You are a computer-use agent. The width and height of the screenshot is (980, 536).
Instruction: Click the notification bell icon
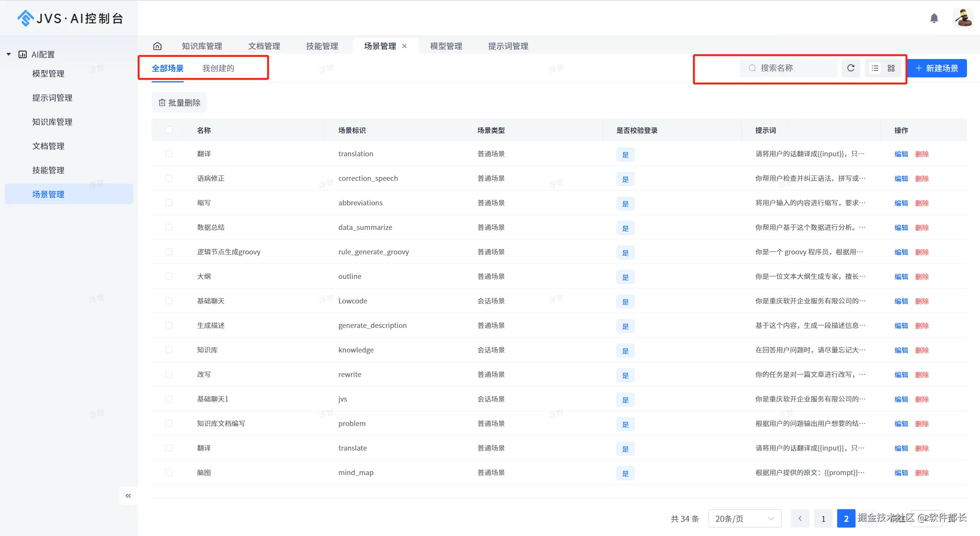tap(934, 18)
